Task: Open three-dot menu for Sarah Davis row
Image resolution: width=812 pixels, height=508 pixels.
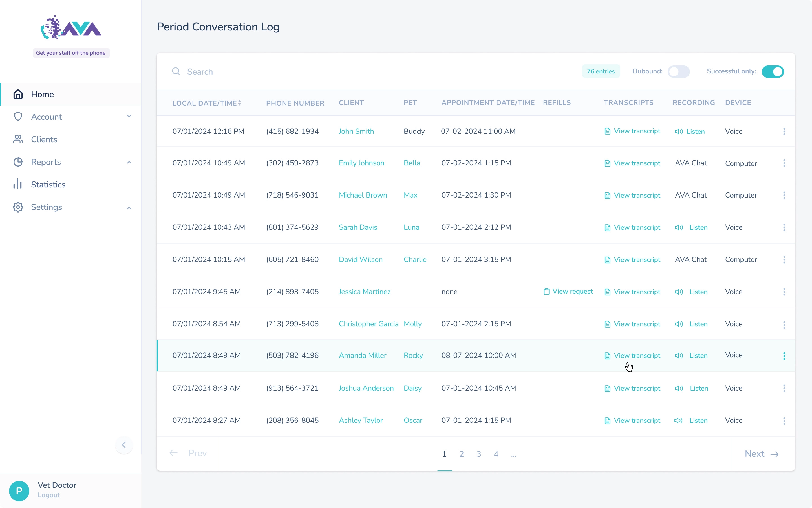Action: point(784,227)
